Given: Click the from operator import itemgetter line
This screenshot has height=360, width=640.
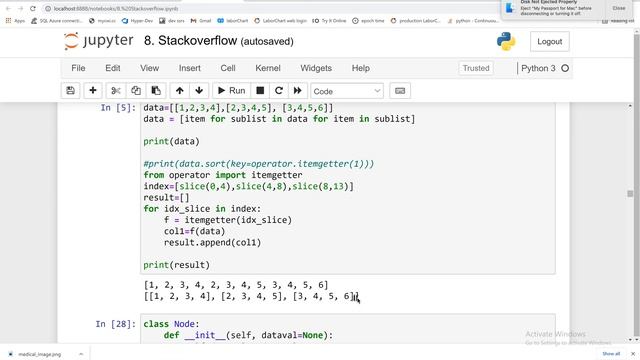Looking at the screenshot, I should 223,175.
